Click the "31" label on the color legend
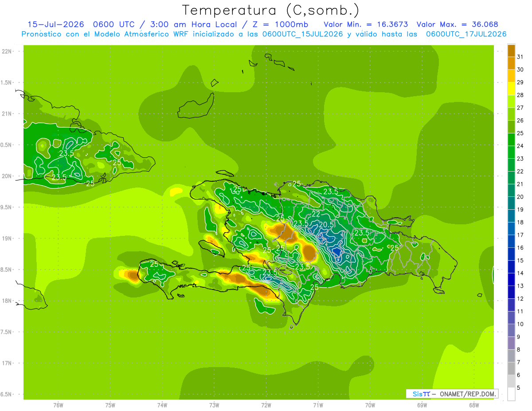The image size is (532, 411). point(520,57)
